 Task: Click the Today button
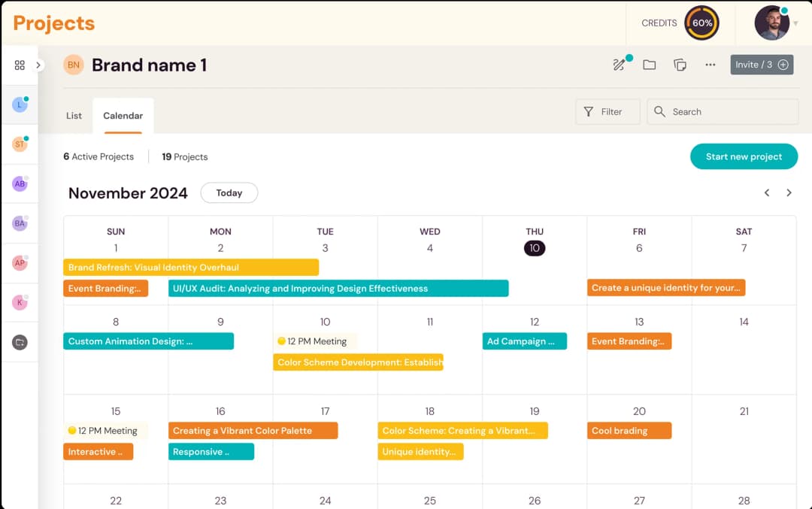pyautogui.click(x=229, y=193)
